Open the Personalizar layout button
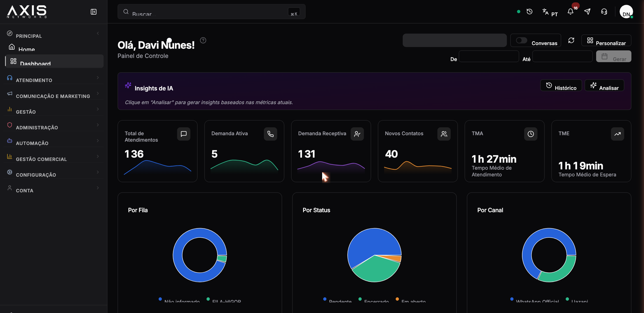The image size is (644, 313). click(606, 40)
